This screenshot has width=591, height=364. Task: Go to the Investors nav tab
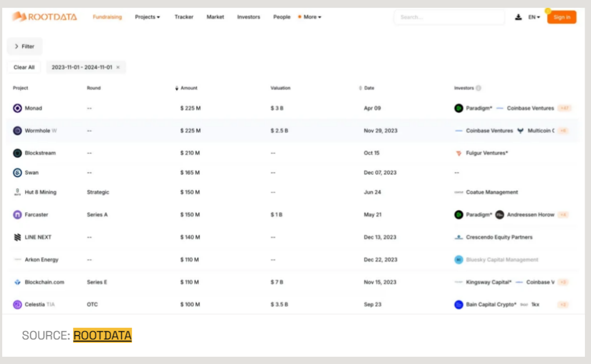coord(249,17)
